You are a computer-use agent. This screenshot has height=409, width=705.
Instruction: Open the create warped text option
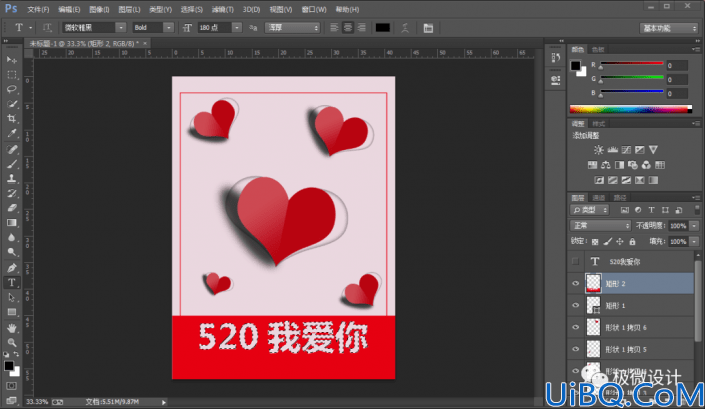point(405,28)
